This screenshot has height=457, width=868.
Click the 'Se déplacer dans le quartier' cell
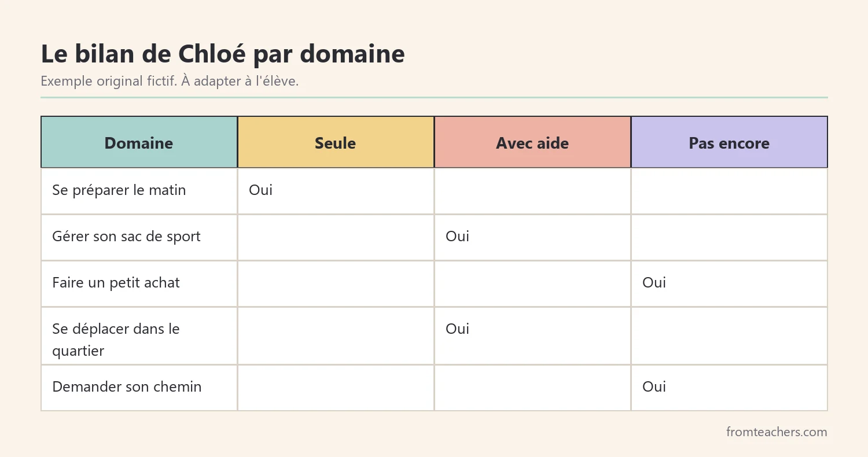139,336
